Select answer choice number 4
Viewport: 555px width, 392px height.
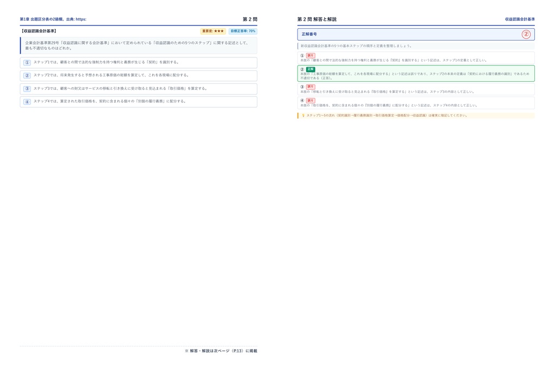[138, 102]
